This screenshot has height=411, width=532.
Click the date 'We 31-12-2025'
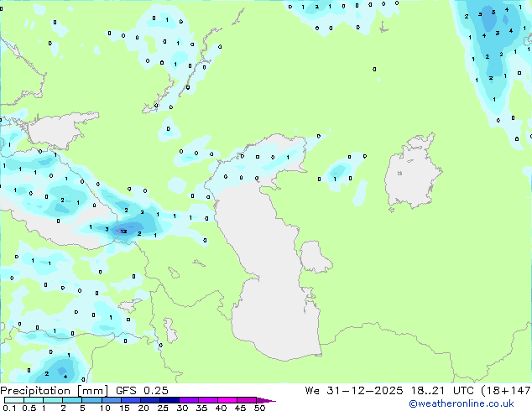[354, 390]
